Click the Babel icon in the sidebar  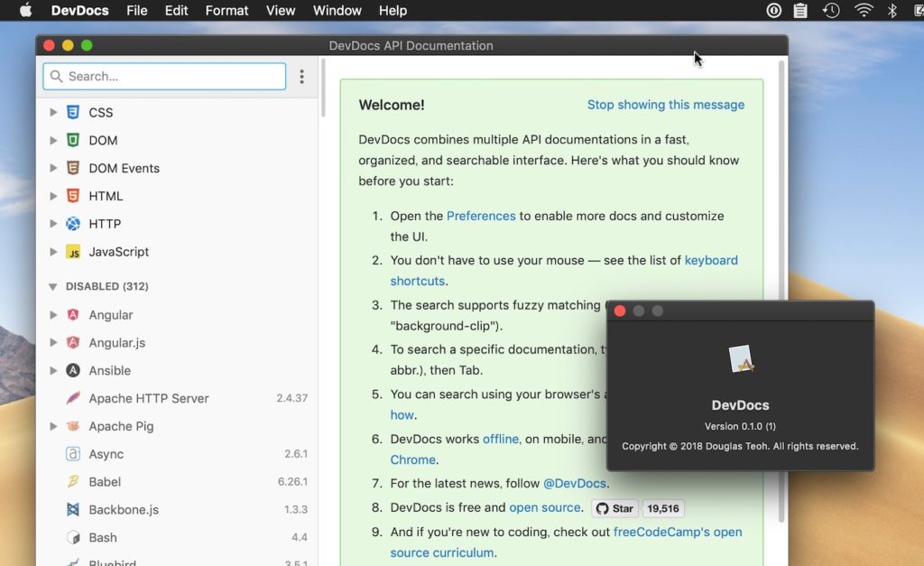pos(72,482)
